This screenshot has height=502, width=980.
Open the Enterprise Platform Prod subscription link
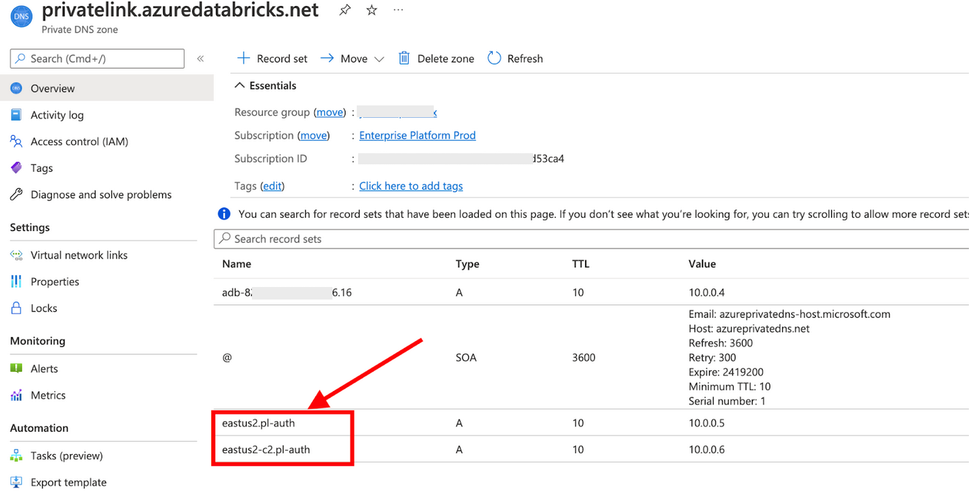pyautogui.click(x=417, y=135)
